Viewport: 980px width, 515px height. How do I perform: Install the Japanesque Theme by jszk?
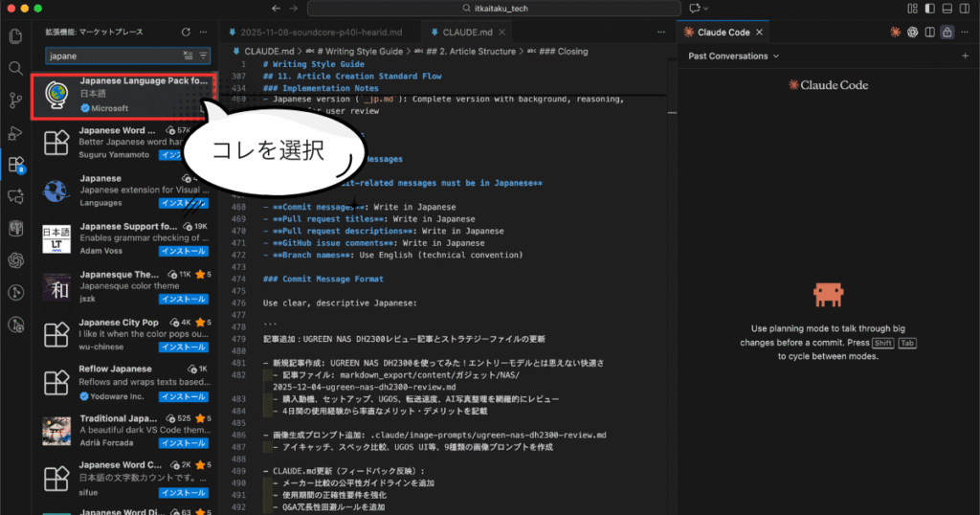[183, 300]
